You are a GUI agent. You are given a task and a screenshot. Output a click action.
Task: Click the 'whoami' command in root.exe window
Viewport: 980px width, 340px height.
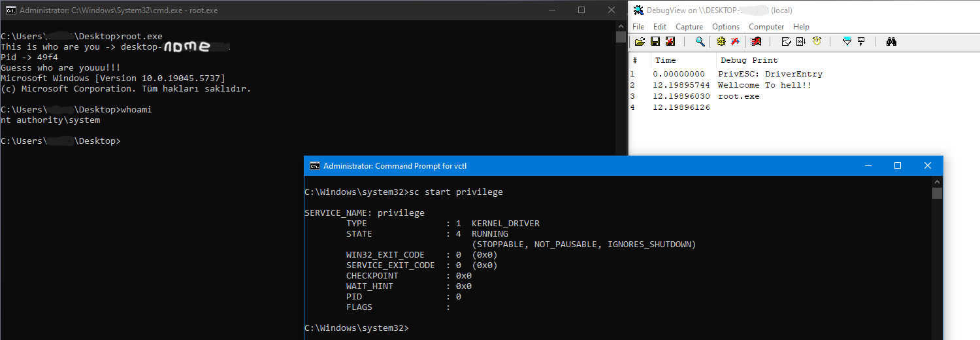[137, 110]
